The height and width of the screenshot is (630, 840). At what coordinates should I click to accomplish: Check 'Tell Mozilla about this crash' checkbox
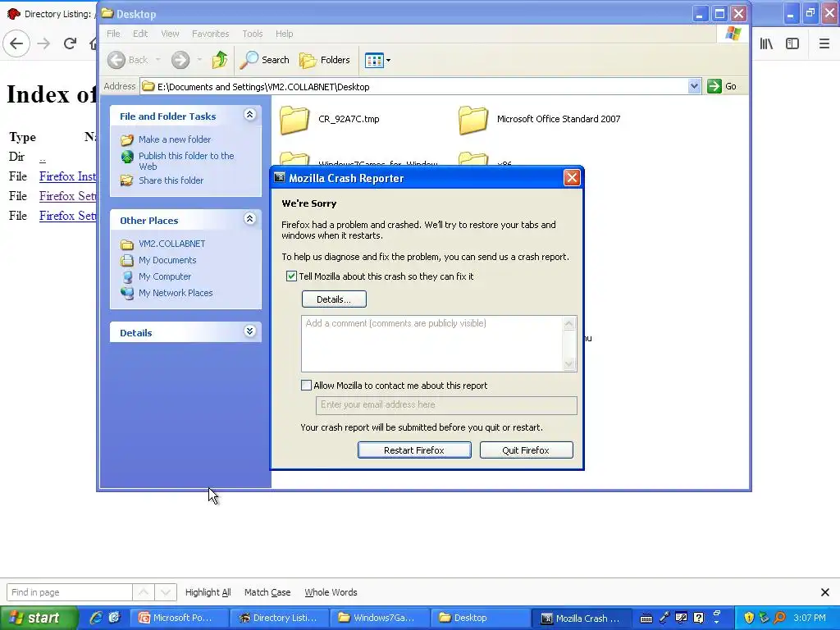click(291, 276)
